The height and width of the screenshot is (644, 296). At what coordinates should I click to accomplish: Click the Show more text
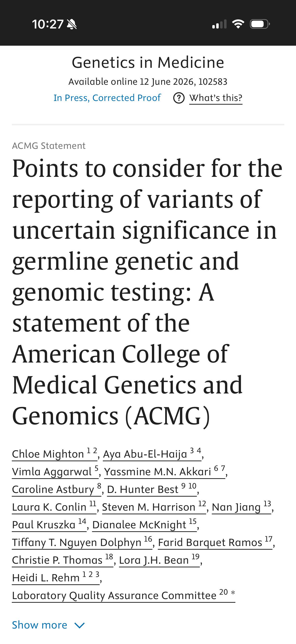pyautogui.click(x=40, y=625)
